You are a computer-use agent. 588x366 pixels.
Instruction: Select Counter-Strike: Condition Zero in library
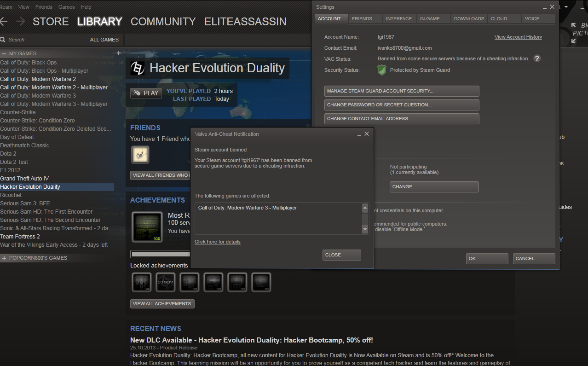pos(37,121)
